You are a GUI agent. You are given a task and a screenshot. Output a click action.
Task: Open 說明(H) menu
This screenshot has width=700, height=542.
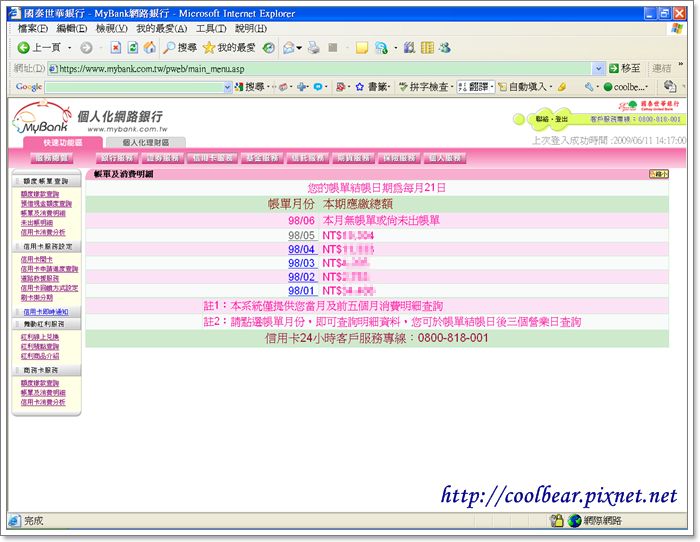coord(251,29)
